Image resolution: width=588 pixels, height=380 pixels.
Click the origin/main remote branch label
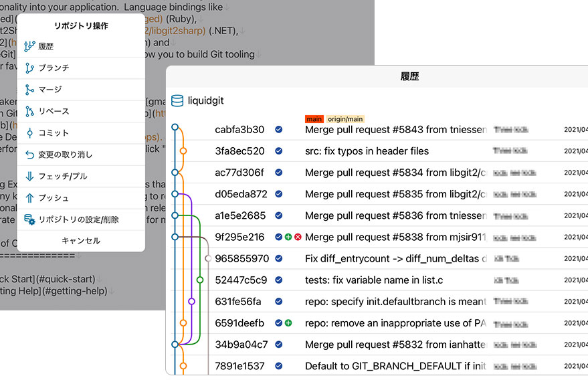[345, 119]
